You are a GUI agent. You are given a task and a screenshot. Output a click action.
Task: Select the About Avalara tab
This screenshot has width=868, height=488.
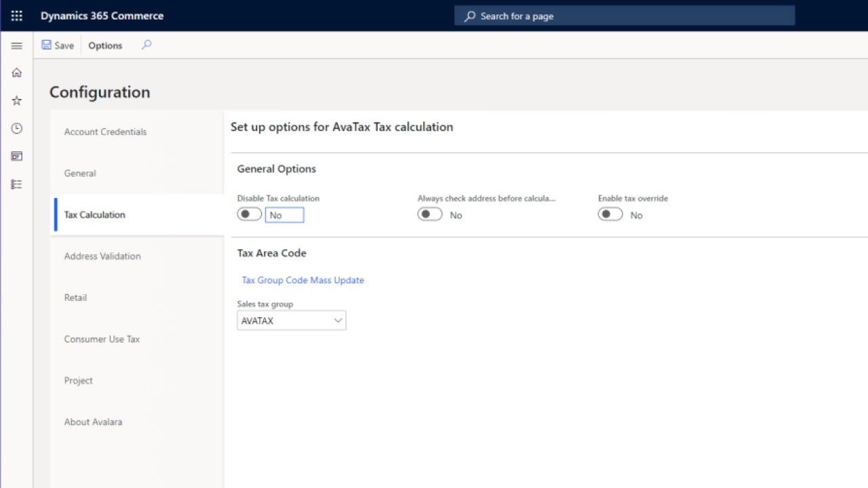click(137, 422)
